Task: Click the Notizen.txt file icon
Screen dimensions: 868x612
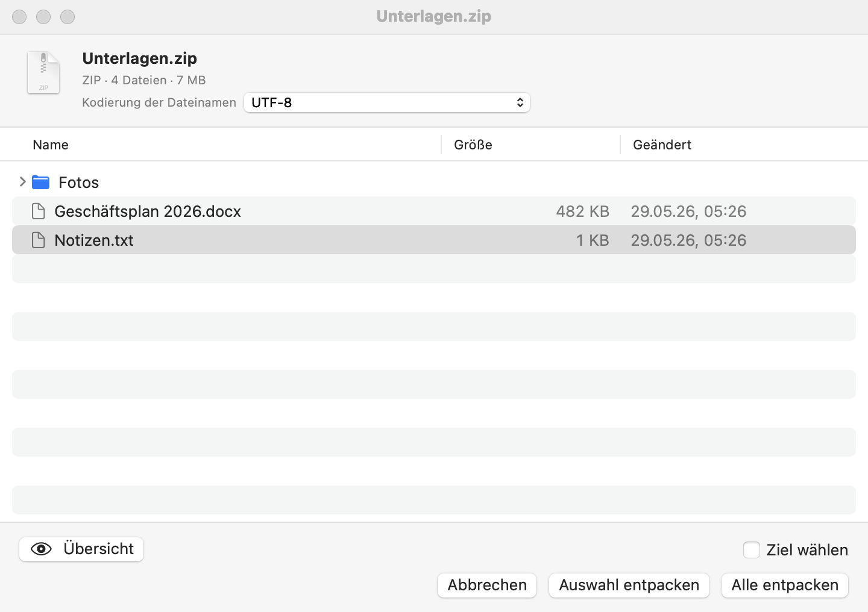Action: click(39, 240)
